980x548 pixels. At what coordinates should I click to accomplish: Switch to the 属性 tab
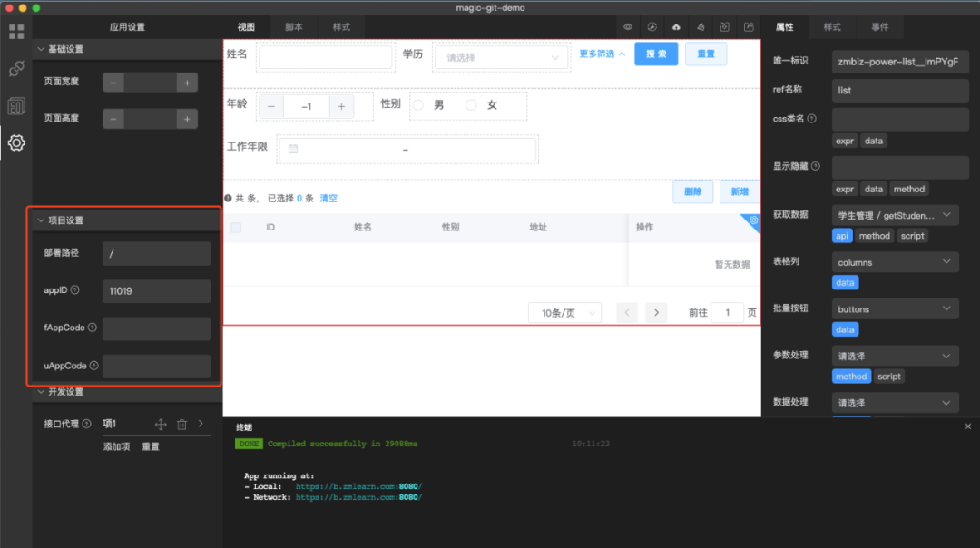(x=784, y=27)
